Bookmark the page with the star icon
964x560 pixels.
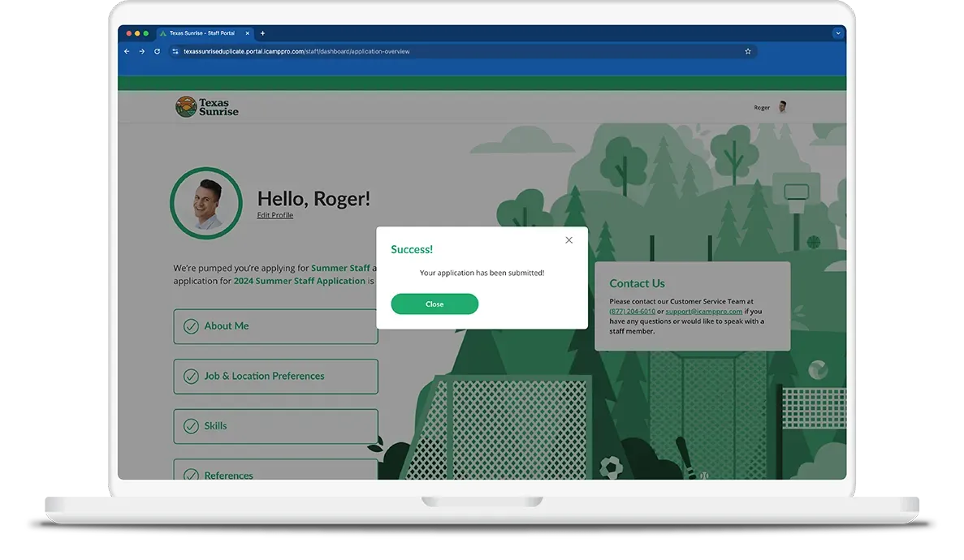[748, 52]
